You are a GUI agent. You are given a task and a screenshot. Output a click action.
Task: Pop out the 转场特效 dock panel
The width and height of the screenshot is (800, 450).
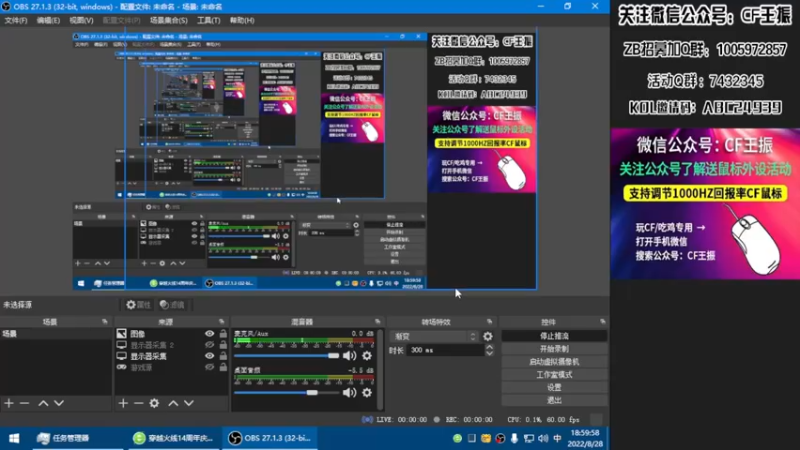(x=489, y=321)
